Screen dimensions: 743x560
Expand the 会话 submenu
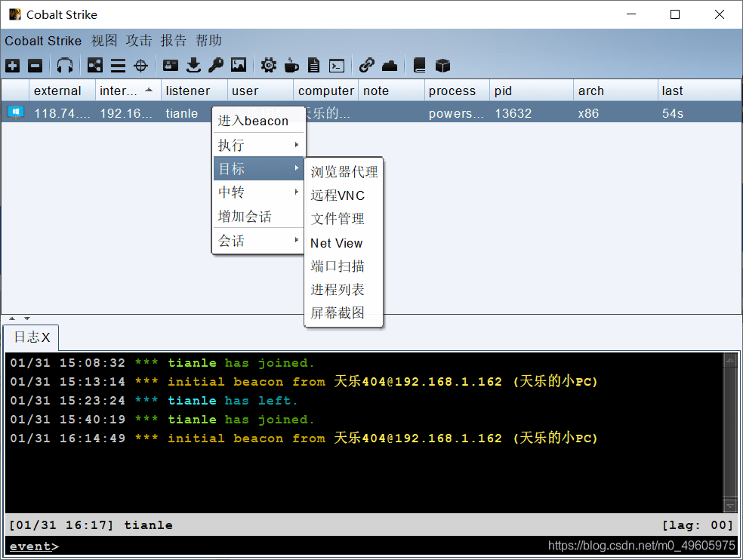click(x=259, y=241)
